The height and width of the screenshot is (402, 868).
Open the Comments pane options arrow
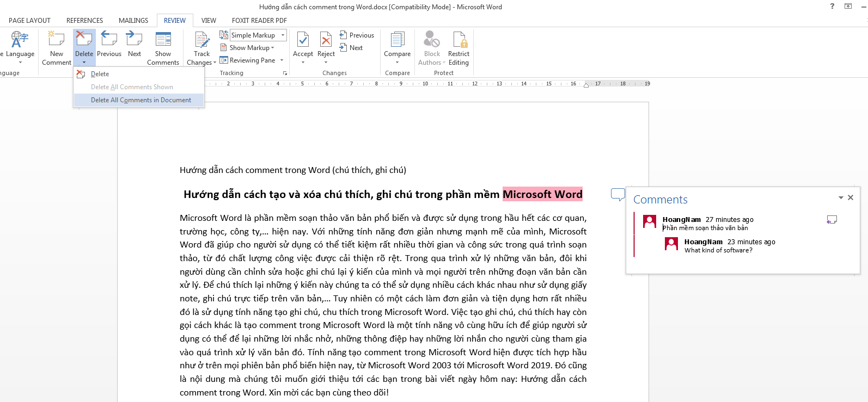[840, 198]
